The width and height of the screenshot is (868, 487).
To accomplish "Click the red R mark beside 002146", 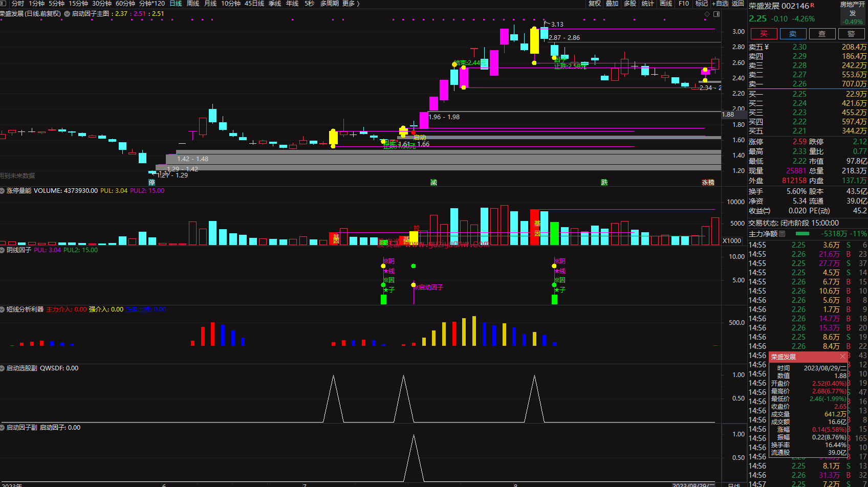I will pyautogui.click(x=812, y=6).
